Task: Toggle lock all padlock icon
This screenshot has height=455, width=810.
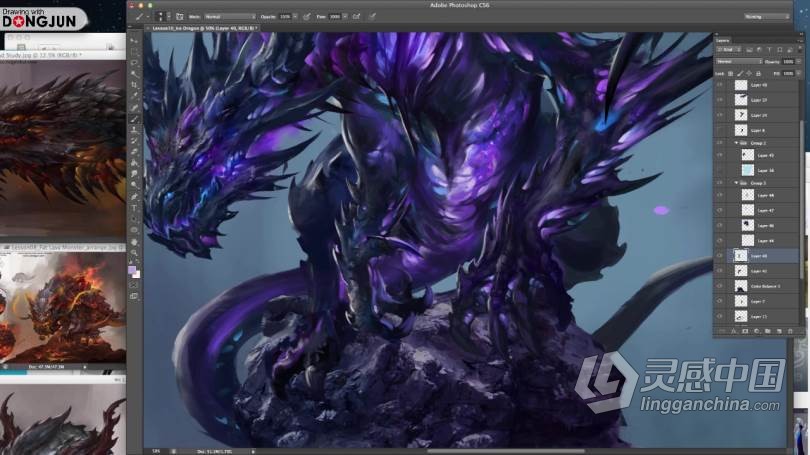Action: [758, 74]
